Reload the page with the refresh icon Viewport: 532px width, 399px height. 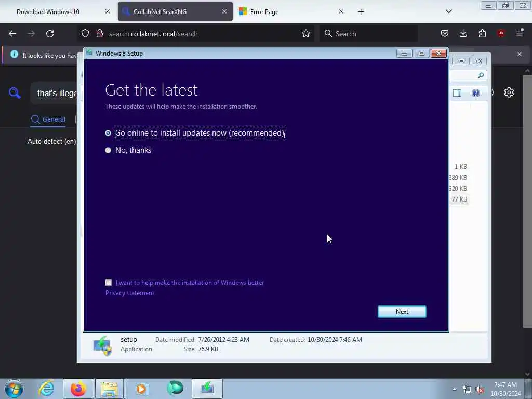point(50,34)
